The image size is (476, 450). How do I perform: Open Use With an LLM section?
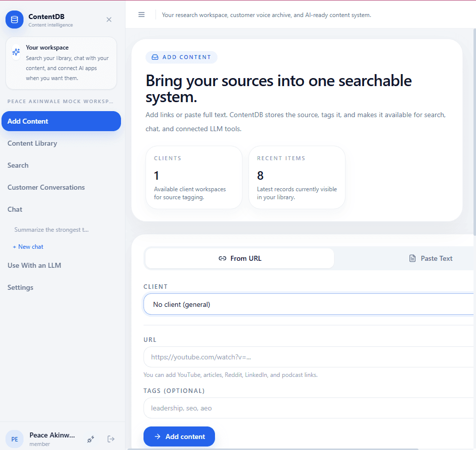coord(34,265)
